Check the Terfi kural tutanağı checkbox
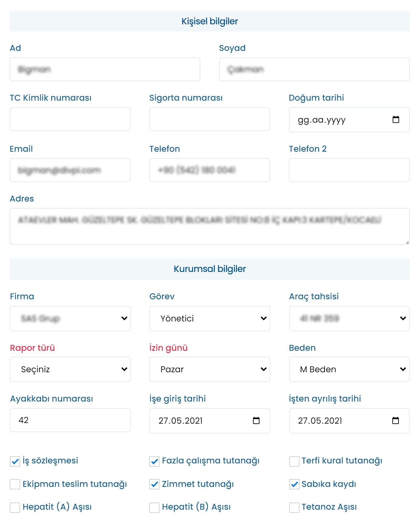This screenshot has height=524, width=420. coord(294,461)
